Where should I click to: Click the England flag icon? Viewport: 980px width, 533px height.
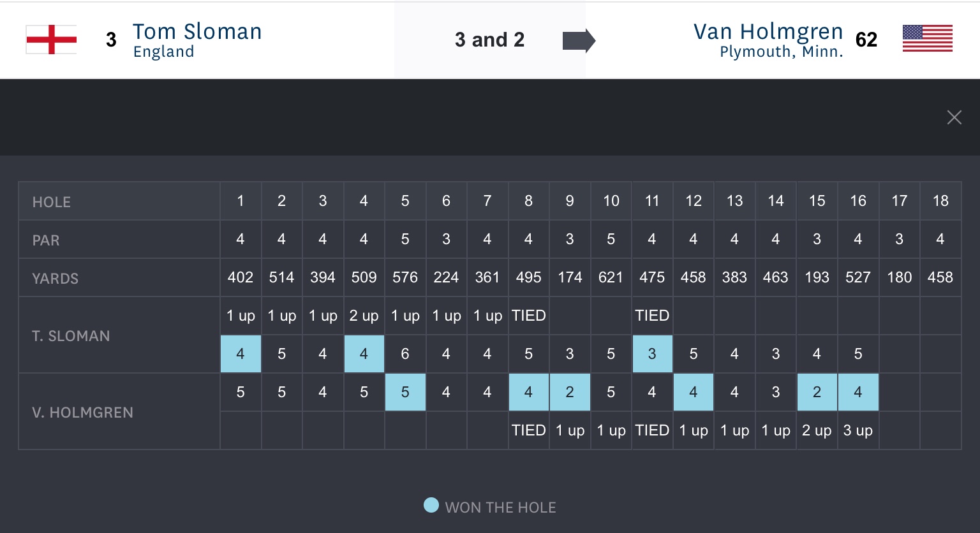[51, 40]
